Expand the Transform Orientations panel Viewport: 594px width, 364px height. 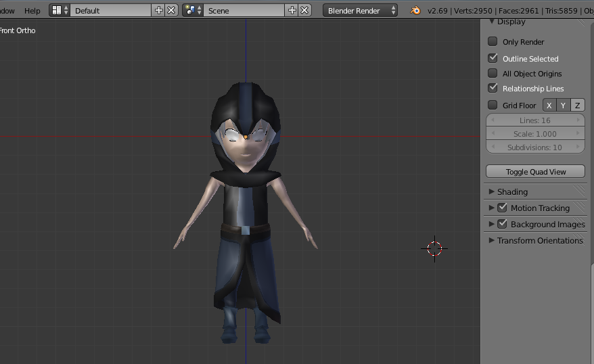(491, 240)
